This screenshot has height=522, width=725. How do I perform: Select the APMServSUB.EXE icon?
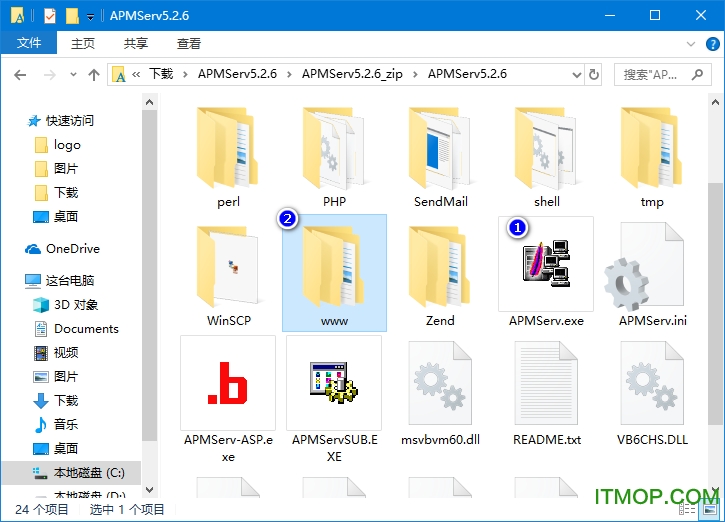point(334,383)
